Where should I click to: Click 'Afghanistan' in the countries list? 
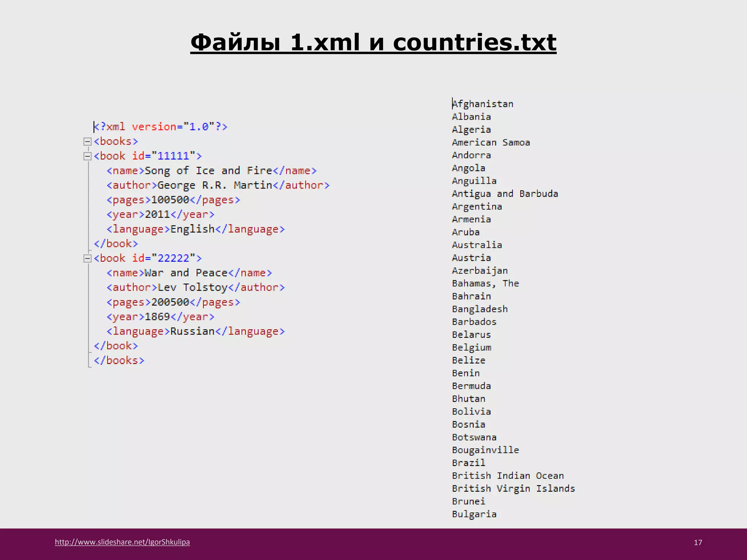coord(483,104)
